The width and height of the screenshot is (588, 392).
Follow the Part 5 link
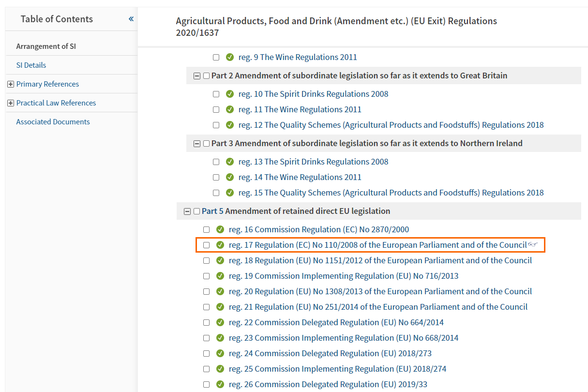(212, 211)
